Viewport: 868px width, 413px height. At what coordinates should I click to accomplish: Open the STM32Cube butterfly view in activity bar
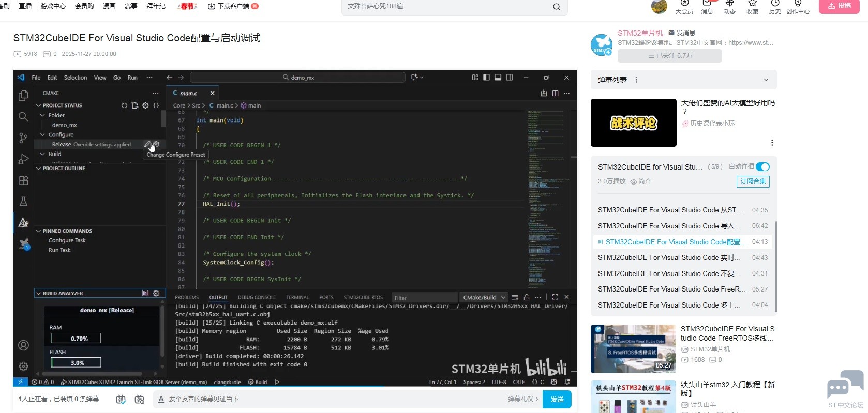click(x=23, y=244)
